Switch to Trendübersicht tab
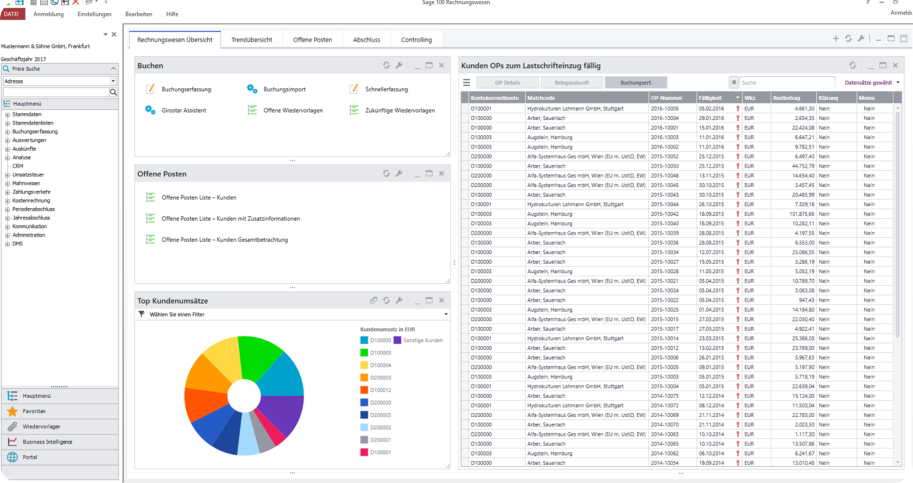Image resolution: width=913 pixels, height=483 pixels. tap(252, 40)
